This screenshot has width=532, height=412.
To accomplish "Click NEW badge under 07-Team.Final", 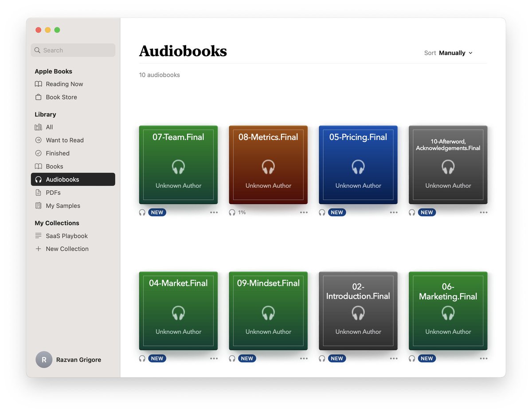I will [157, 212].
